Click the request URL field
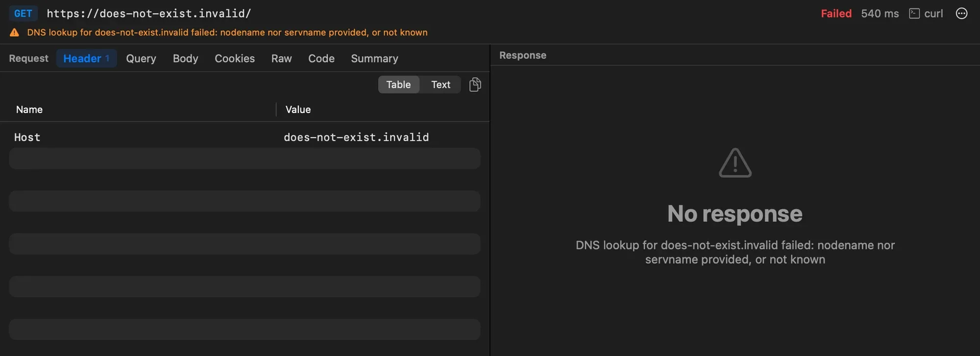Image resolution: width=980 pixels, height=356 pixels. (149, 14)
